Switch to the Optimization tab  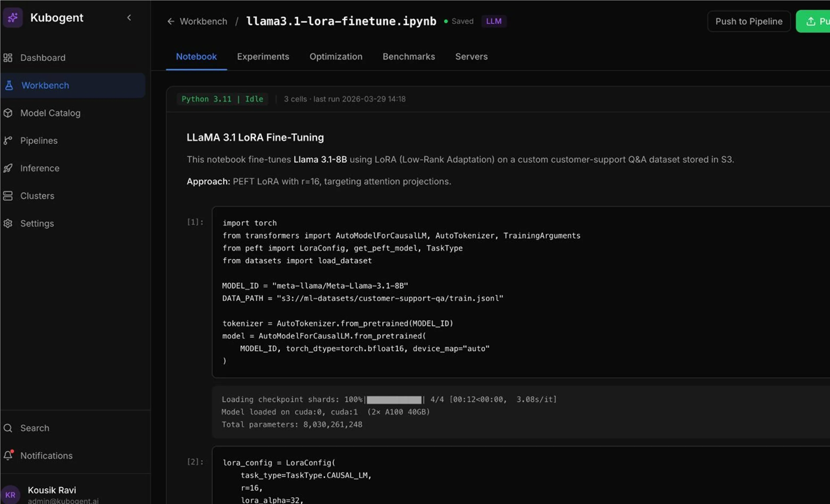coord(336,57)
